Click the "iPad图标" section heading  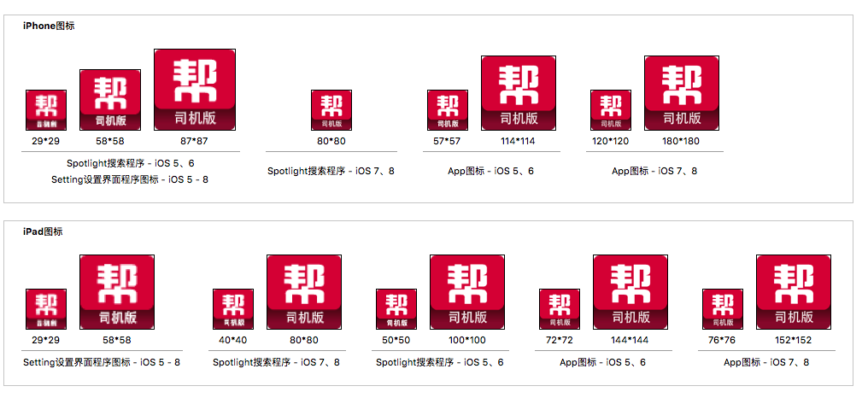(x=43, y=231)
